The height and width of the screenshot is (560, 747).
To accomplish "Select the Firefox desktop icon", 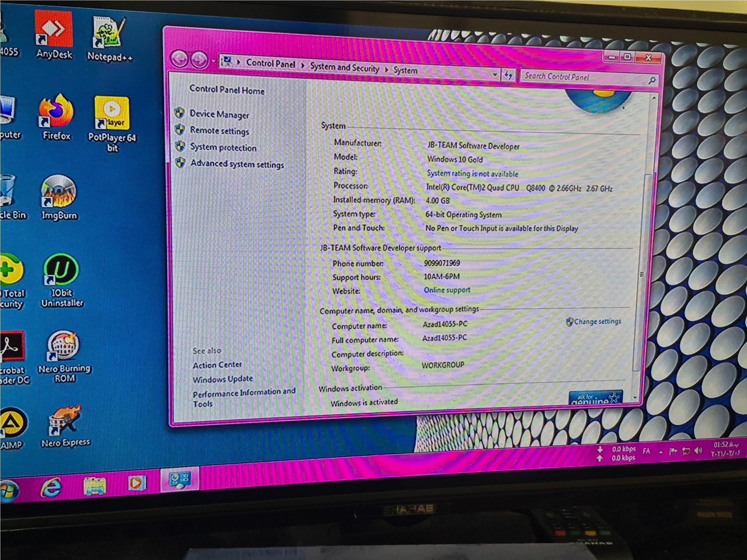I will click(x=56, y=117).
